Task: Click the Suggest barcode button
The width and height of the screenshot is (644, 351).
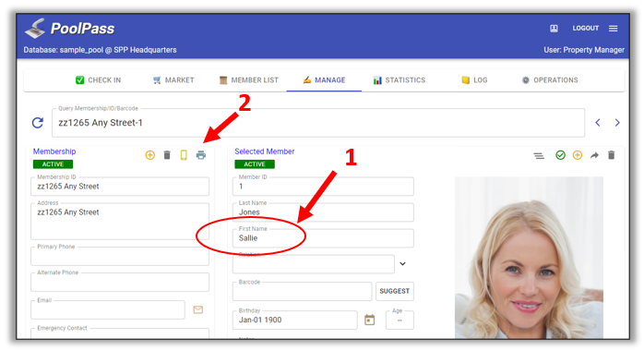Action: [394, 291]
